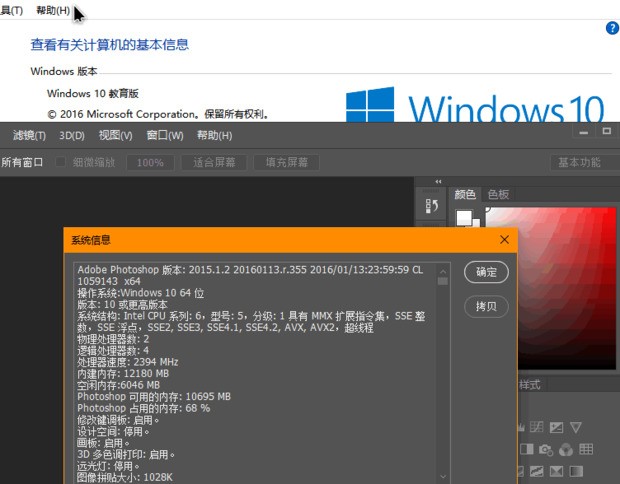The image size is (620, 484).
Task: Click the system info scrollbar down arrow
Action: 443,476
